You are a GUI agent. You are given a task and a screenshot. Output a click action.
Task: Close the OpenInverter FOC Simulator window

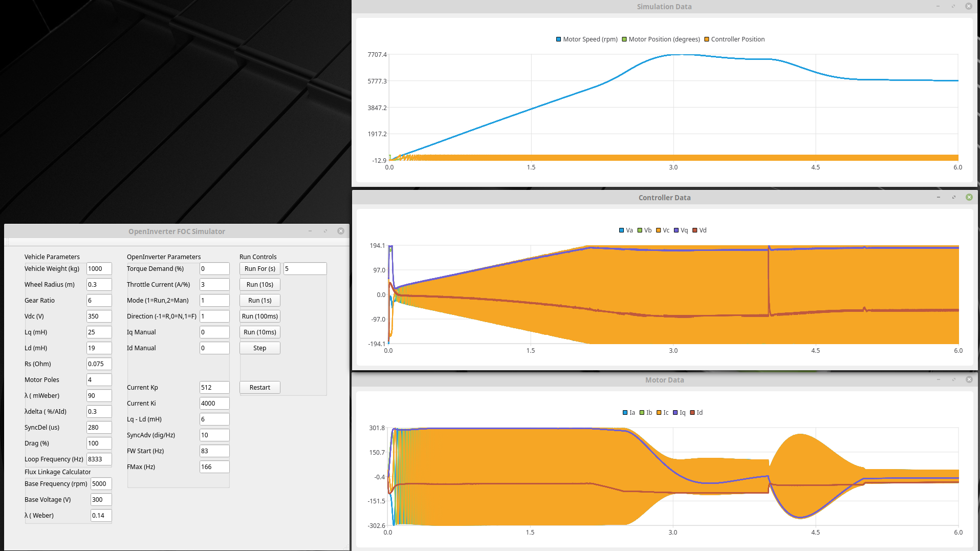pos(341,231)
